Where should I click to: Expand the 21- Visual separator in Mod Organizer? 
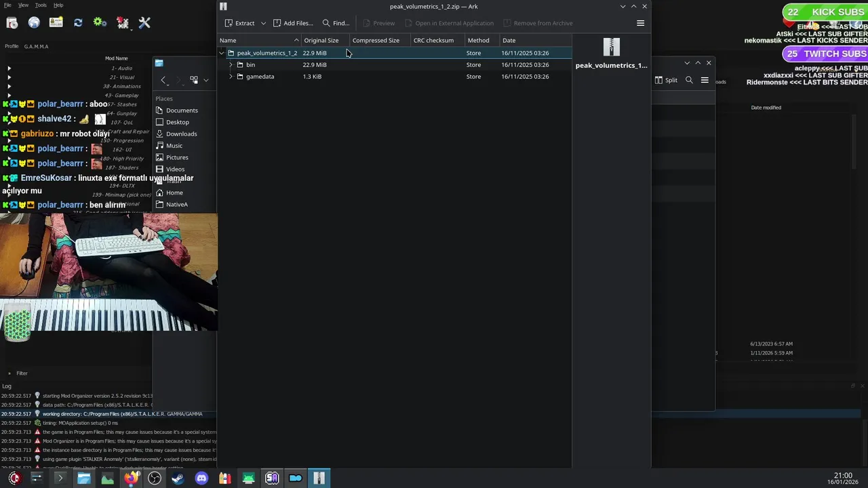pyautogui.click(x=9, y=77)
